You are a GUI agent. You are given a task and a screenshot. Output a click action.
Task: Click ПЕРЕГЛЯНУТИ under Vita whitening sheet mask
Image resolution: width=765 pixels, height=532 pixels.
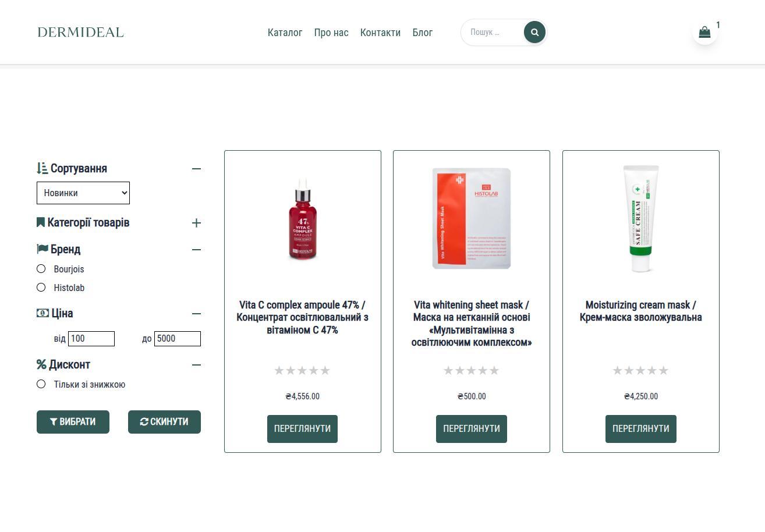pyautogui.click(x=471, y=428)
